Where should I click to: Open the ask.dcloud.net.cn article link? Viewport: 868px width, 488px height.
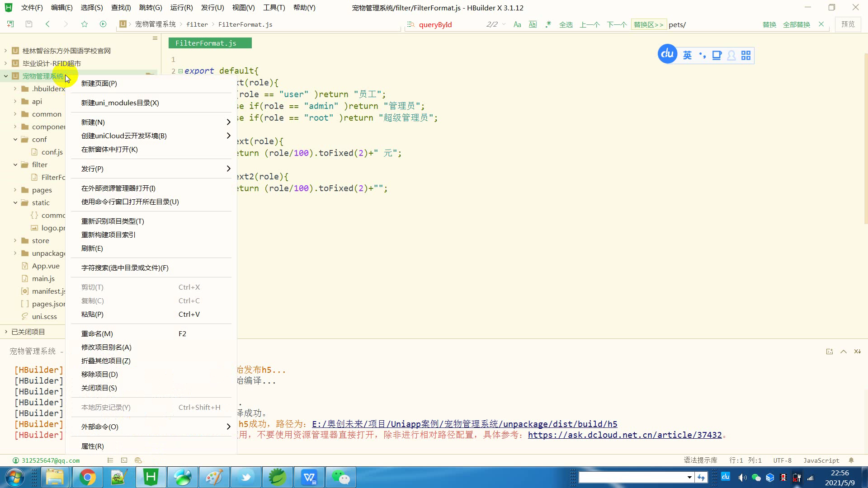pyautogui.click(x=625, y=435)
